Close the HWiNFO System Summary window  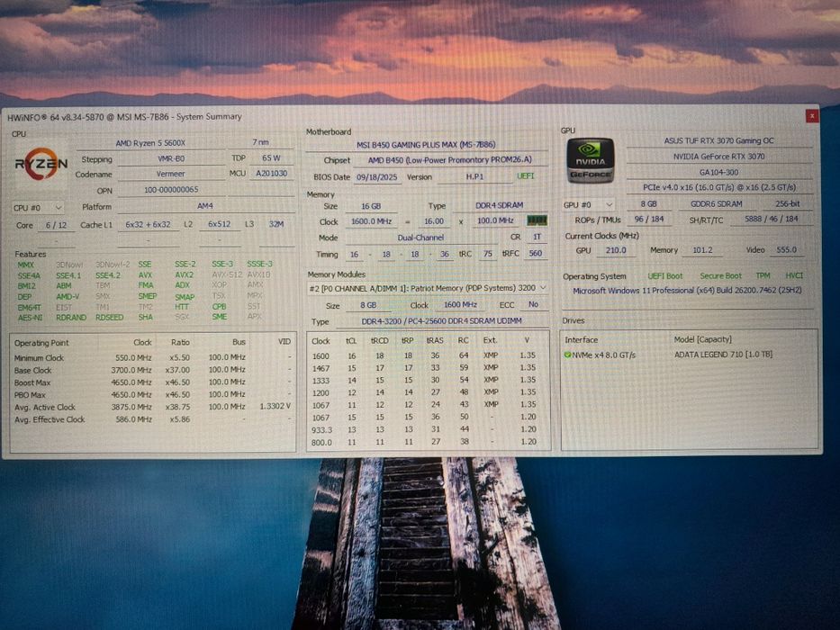point(812,115)
